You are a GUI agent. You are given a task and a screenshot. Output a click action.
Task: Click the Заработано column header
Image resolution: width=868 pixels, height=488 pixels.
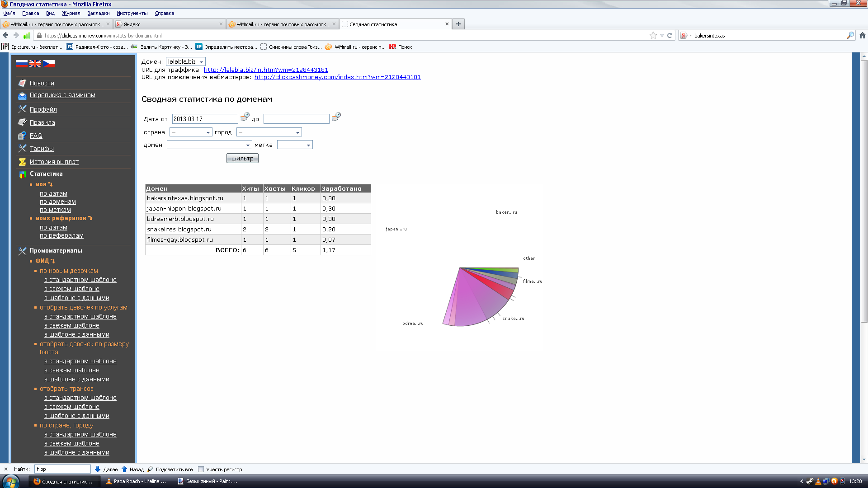(x=345, y=188)
